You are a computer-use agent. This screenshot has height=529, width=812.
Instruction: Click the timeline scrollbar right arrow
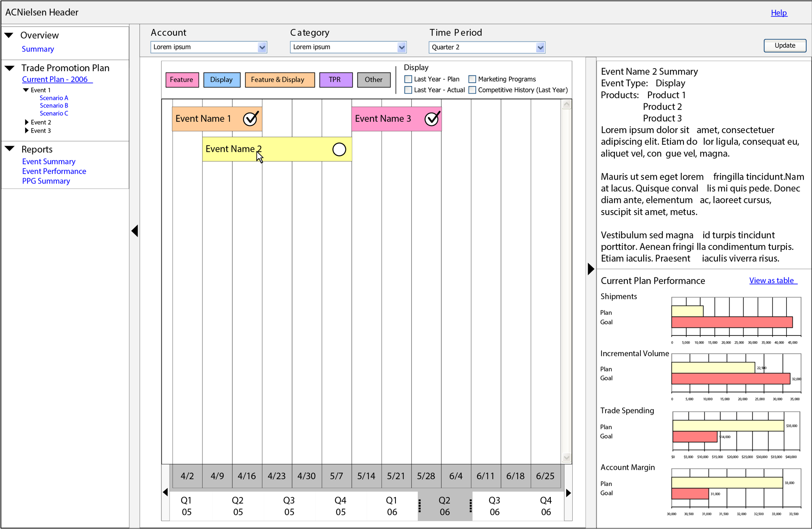pyautogui.click(x=568, y=492)
